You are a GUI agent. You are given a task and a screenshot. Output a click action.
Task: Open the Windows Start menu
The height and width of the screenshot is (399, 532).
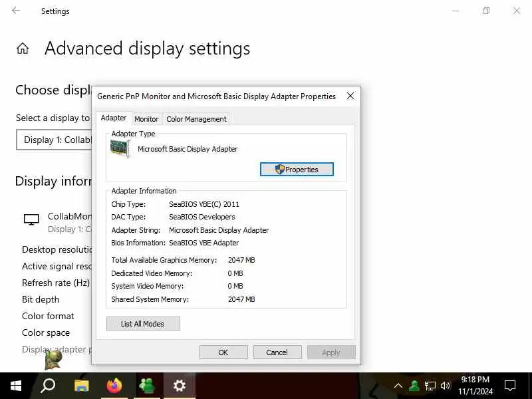pos(15,386)
